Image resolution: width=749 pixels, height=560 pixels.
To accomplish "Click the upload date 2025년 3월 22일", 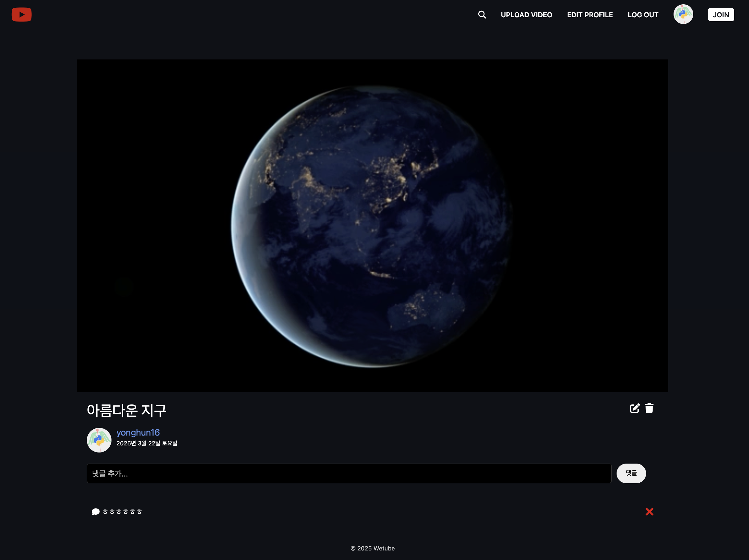I will [147, 443].
